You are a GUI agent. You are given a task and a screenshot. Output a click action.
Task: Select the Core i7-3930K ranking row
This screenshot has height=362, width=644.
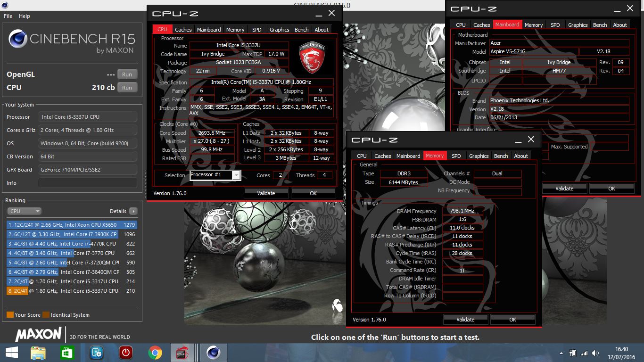pyautogui.click(x=71, y=234)
